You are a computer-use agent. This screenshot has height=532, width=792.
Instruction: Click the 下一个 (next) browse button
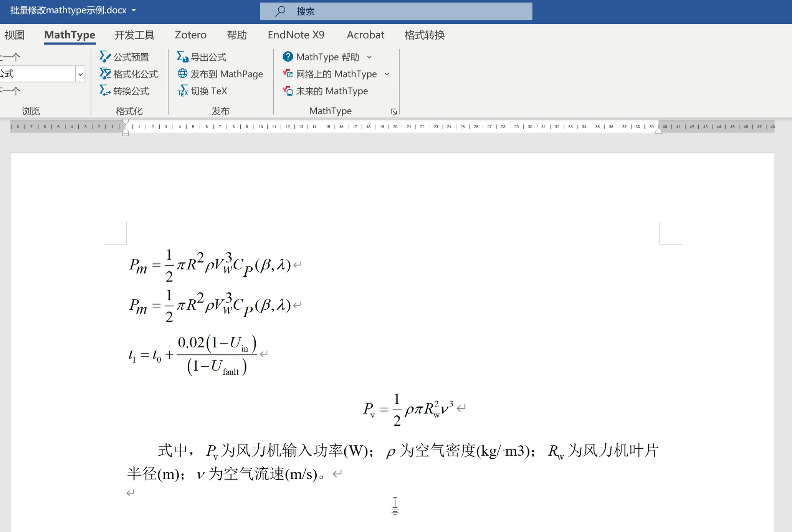click(x=10, y=91)
